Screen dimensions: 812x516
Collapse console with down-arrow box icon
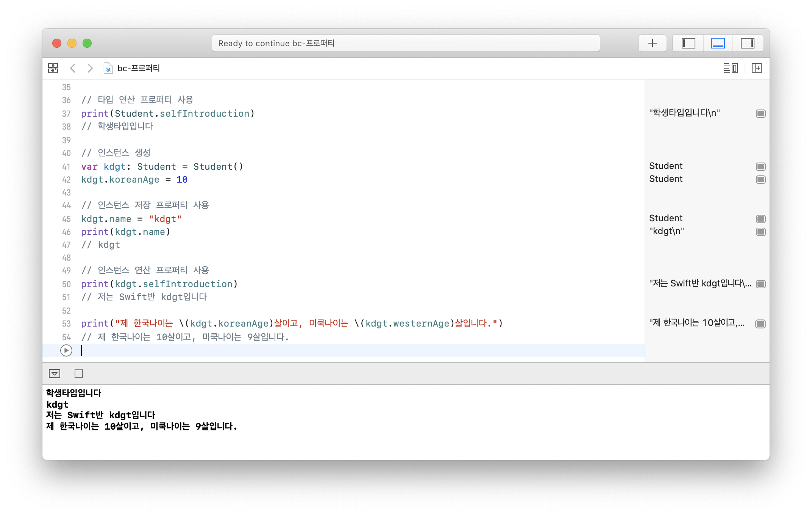(55, 374)
